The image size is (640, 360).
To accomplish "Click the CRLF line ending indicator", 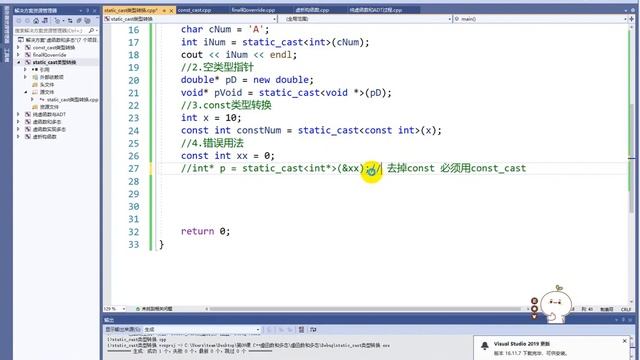I will pos(626,309).
